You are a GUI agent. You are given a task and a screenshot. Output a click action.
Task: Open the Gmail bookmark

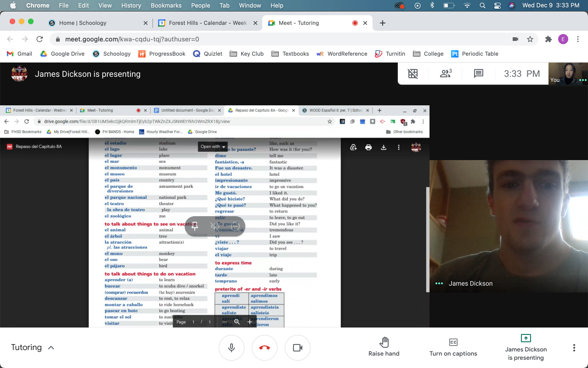point(19,54)
